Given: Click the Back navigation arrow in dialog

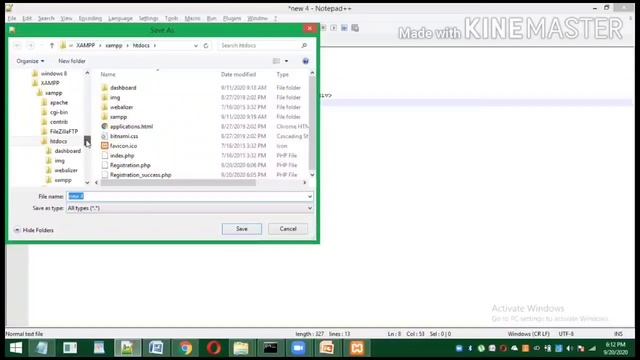Looking at the screenshot, I should 18,46.
